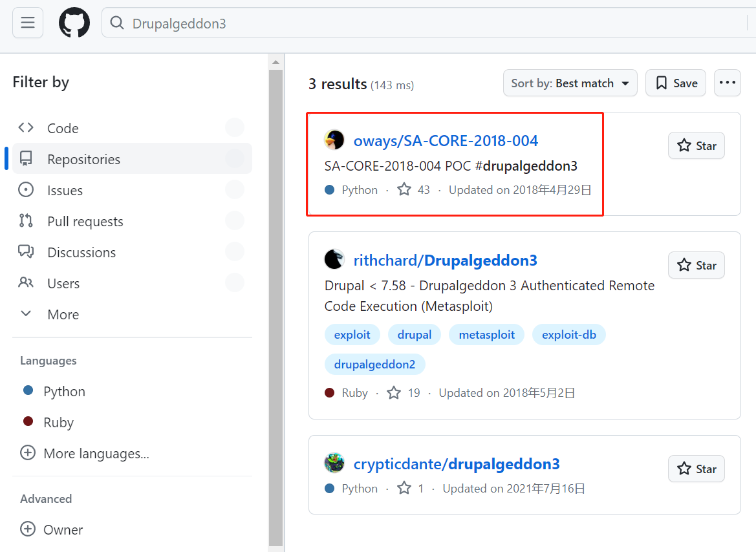Click the oways user avatar
Image resolution: width=756 pixels, height=552 pixels.
click(x=334, y=140)
